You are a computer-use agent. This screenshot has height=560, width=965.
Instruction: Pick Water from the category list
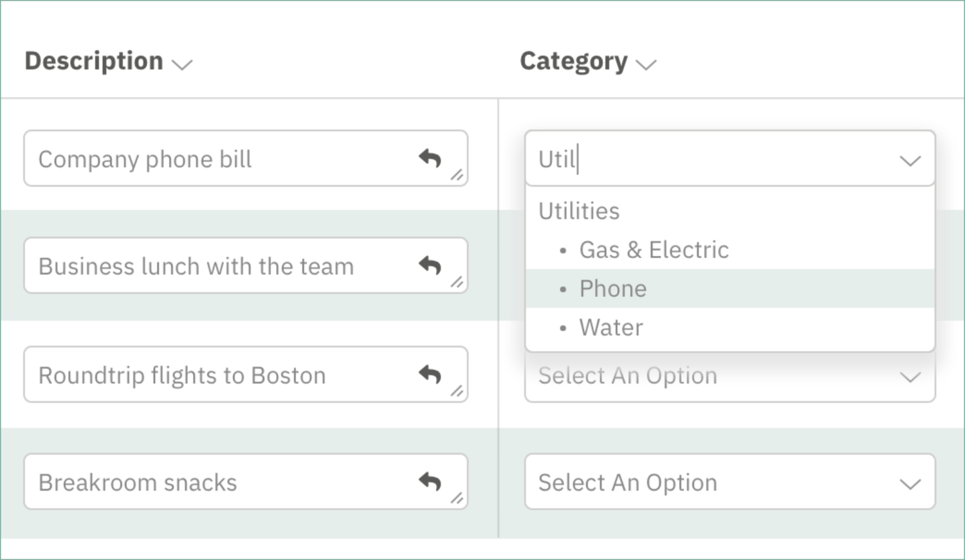pos(611,327)
